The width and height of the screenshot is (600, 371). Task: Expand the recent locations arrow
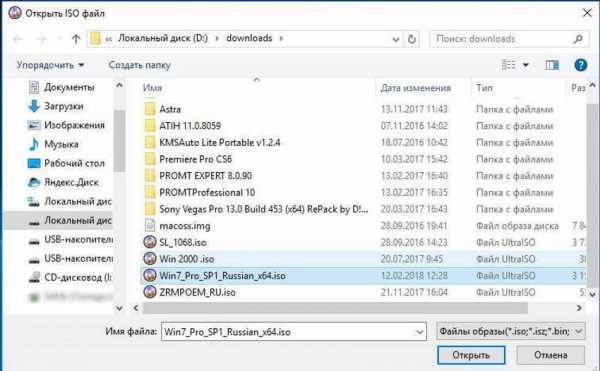[x=59, y=39]
